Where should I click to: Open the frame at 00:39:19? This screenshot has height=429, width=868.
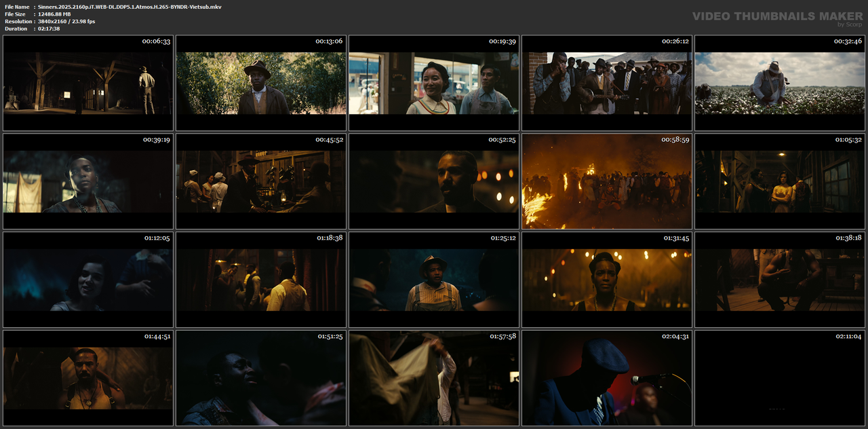pos(88,181)
